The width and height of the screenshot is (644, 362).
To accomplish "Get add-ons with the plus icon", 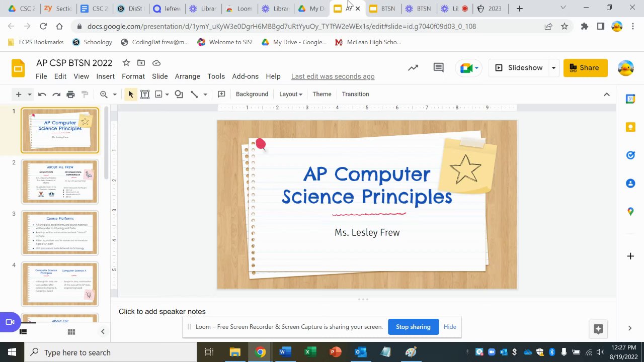I will coord(630,256).
